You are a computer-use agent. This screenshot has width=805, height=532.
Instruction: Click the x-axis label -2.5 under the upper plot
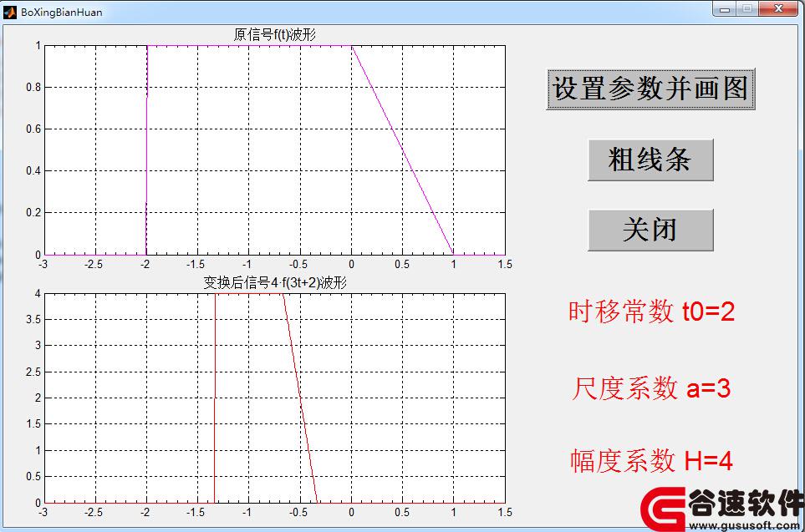pyautogui.click(x=94, y=264)
